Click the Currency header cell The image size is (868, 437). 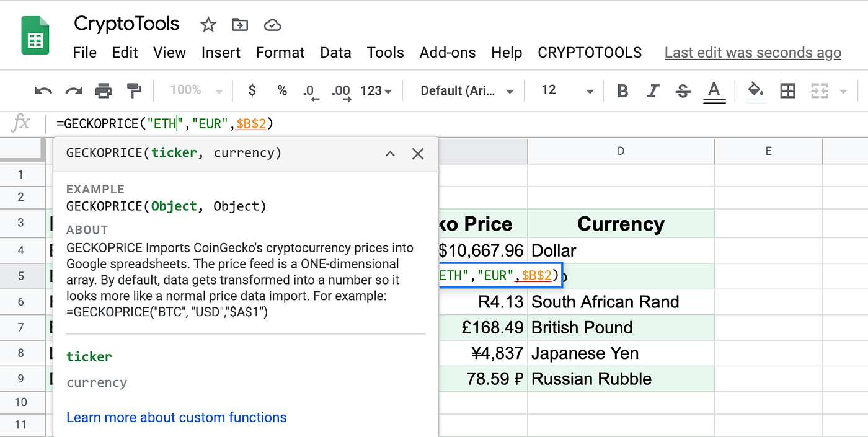click(x=621, y=224)
